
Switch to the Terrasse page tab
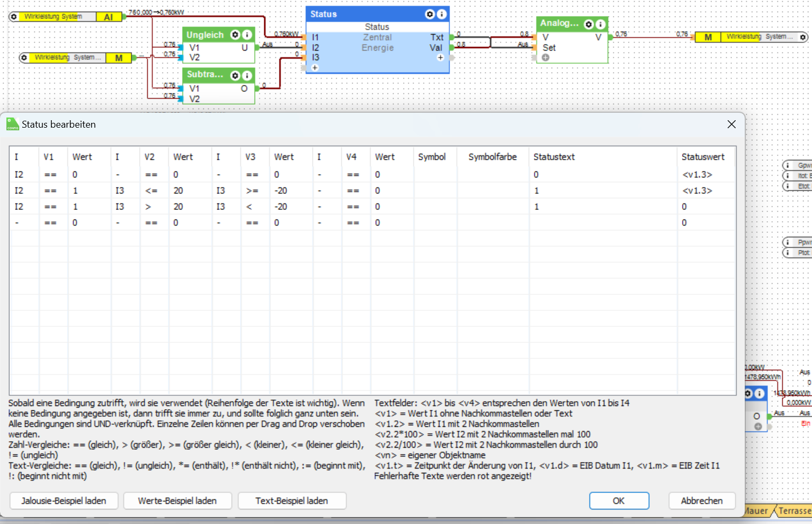(x=794, y=511)
